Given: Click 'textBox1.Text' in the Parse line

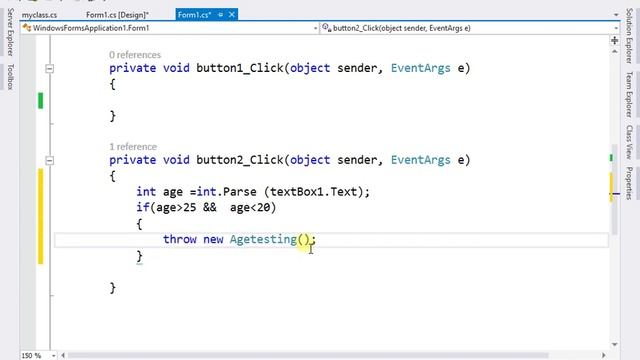Looking at the screenshot, I should [313, 191].
